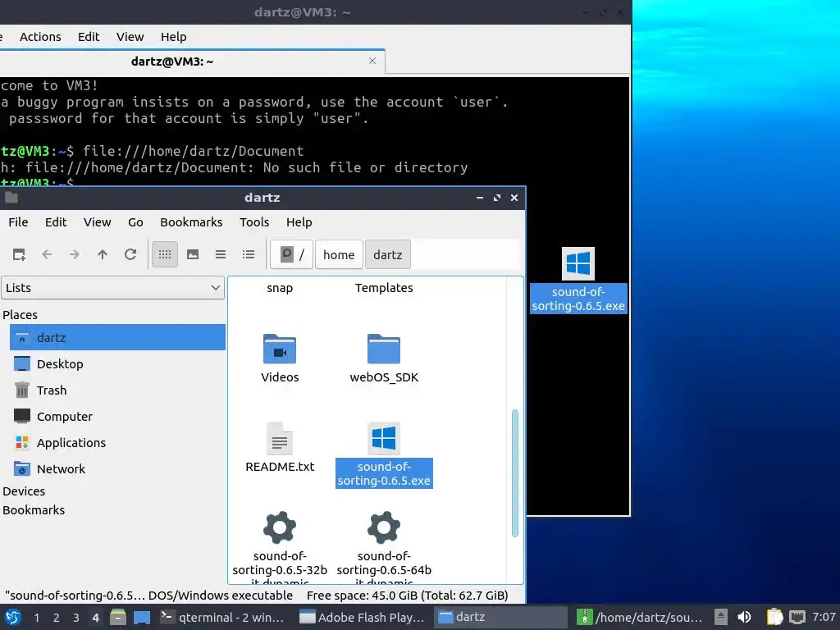Open the file manager View menu
The height and width of the screenshot is (630, 840).
click(97, 222)
